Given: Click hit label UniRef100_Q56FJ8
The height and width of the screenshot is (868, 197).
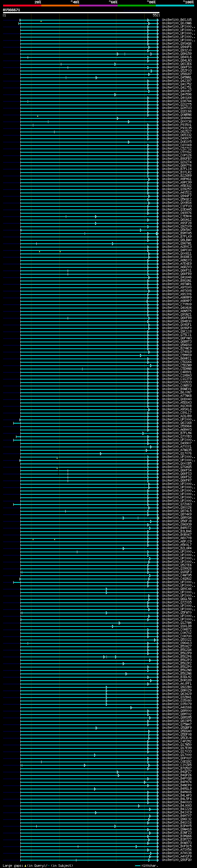Looking at the screenshot, I should click(x=177, y=521).
